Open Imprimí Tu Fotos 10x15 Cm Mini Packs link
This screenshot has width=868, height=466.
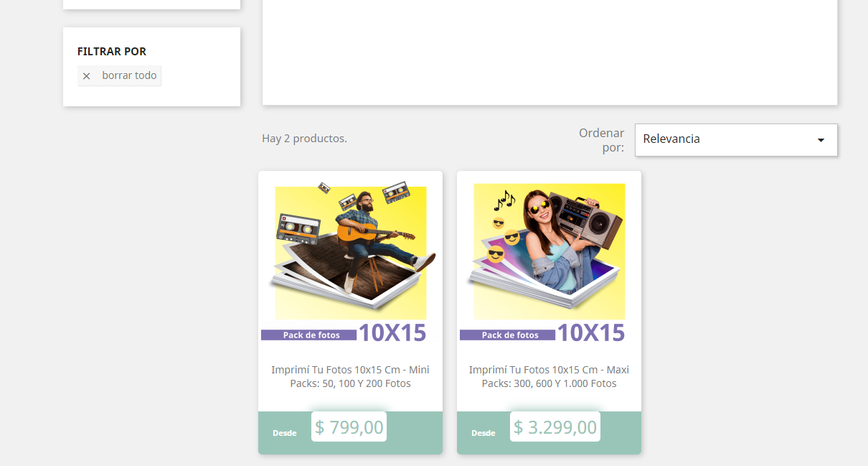(350, 376)
